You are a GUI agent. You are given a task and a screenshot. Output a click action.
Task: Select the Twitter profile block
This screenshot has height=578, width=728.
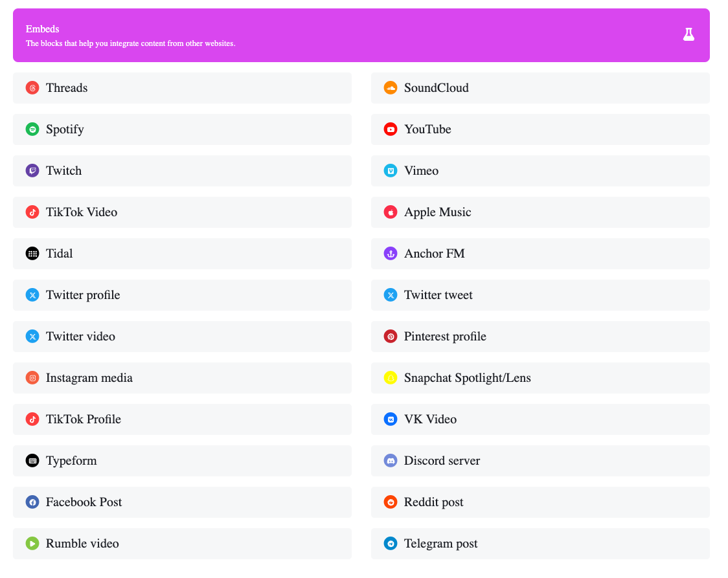coord(182,295)
